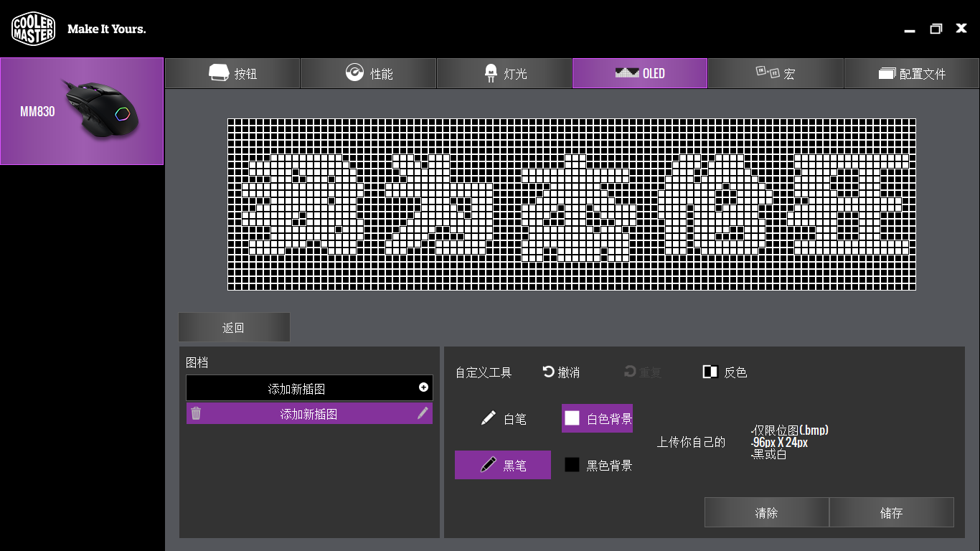Select the OLED tab
Screen dimensions: 980x551
pos(640,73)
